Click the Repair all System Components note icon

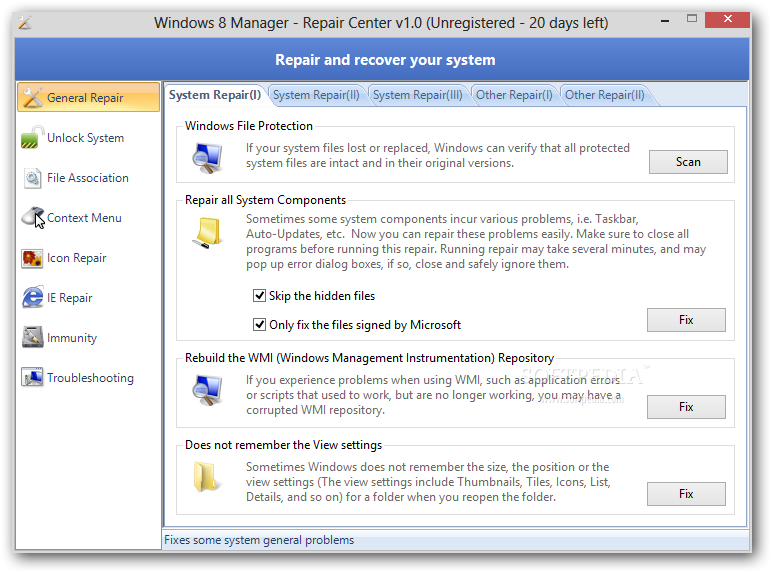click(207, 233)
